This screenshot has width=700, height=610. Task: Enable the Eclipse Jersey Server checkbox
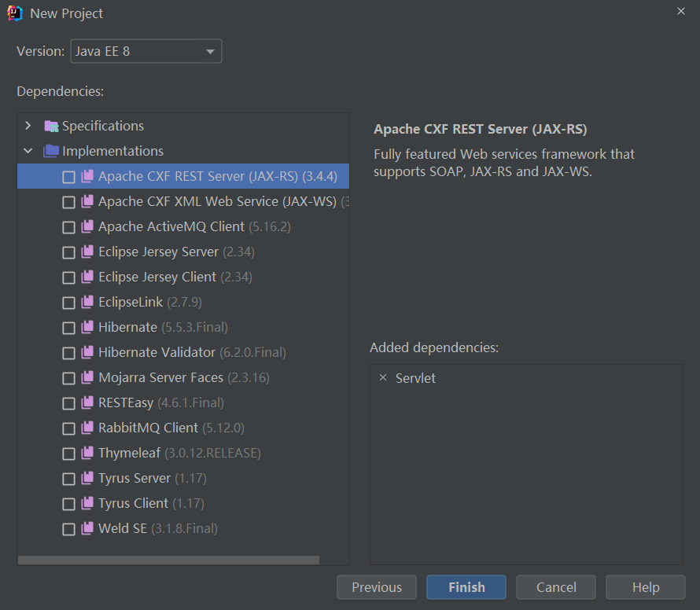click(x=68, y=252)
